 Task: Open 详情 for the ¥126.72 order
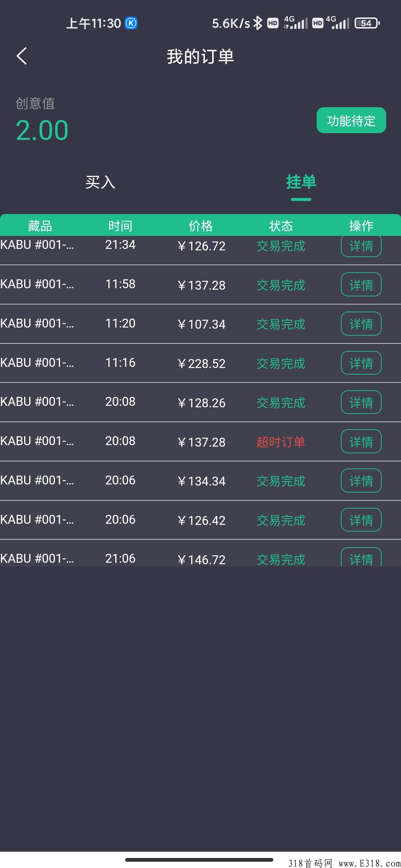[x=361, y=246]
